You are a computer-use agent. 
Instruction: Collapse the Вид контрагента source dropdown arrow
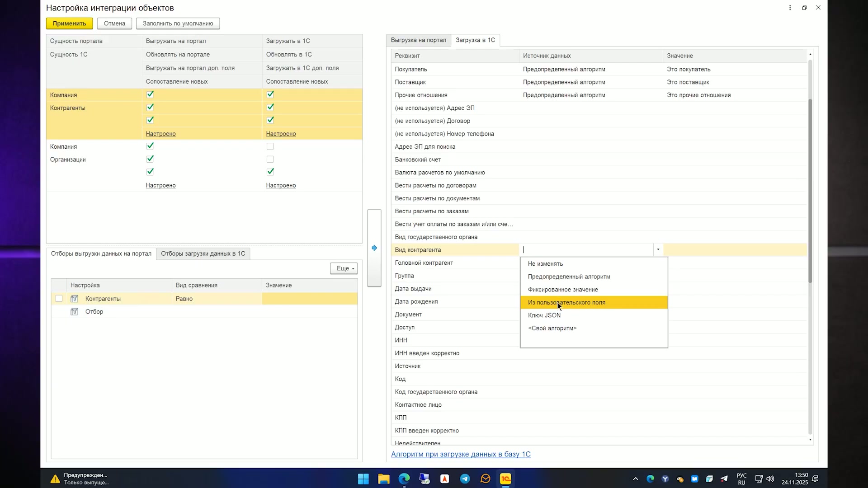pyautogui.click(x=658, y=250)
